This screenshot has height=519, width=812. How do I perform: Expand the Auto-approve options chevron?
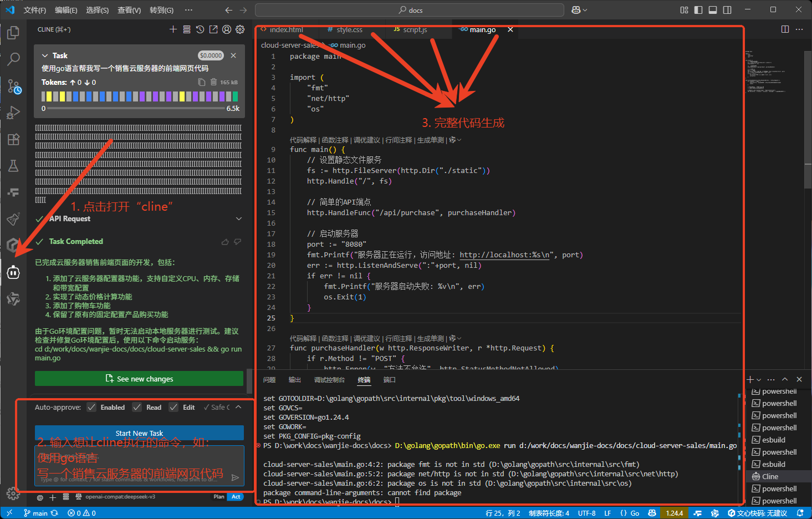(238, 407)
